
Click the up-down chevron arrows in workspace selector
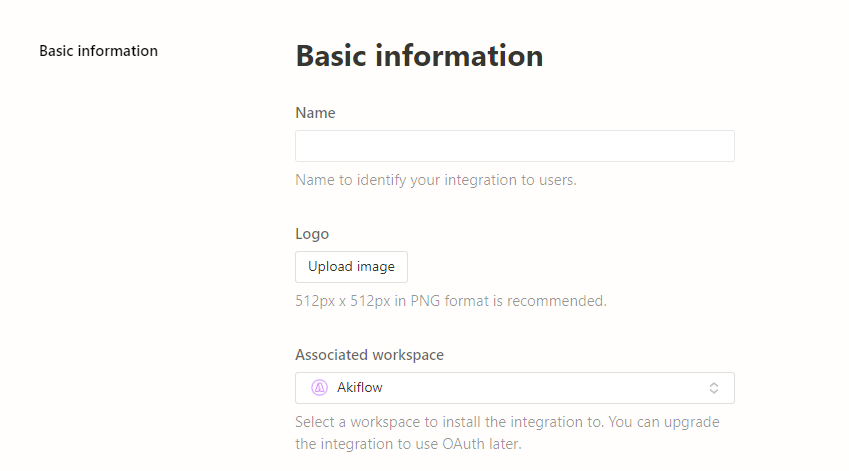click(x=714, y=388)
